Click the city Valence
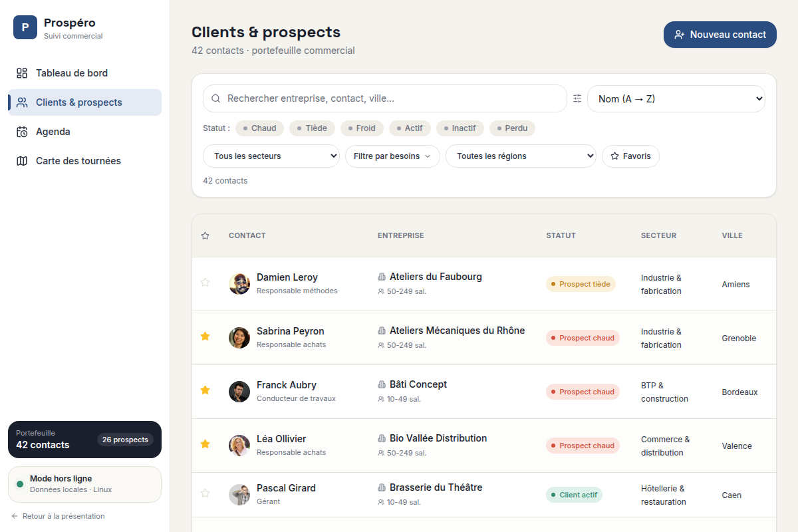The width and height of the screenshot is (798, 532). click(x=737, y=446)
